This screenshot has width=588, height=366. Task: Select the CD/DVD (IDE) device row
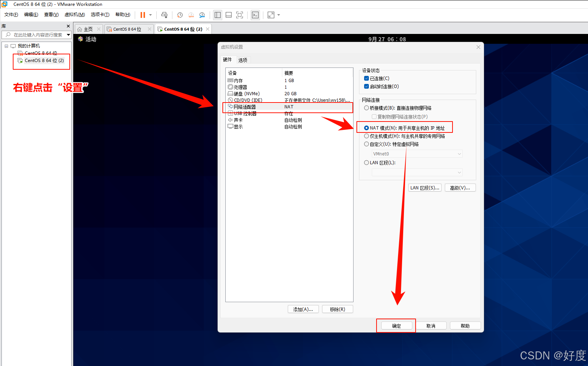coord(289,100)
